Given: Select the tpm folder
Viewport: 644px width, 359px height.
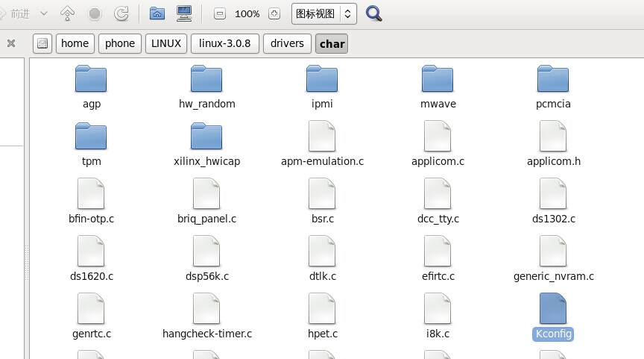Looking at the screenshot, I should click(x=91, y=144).
